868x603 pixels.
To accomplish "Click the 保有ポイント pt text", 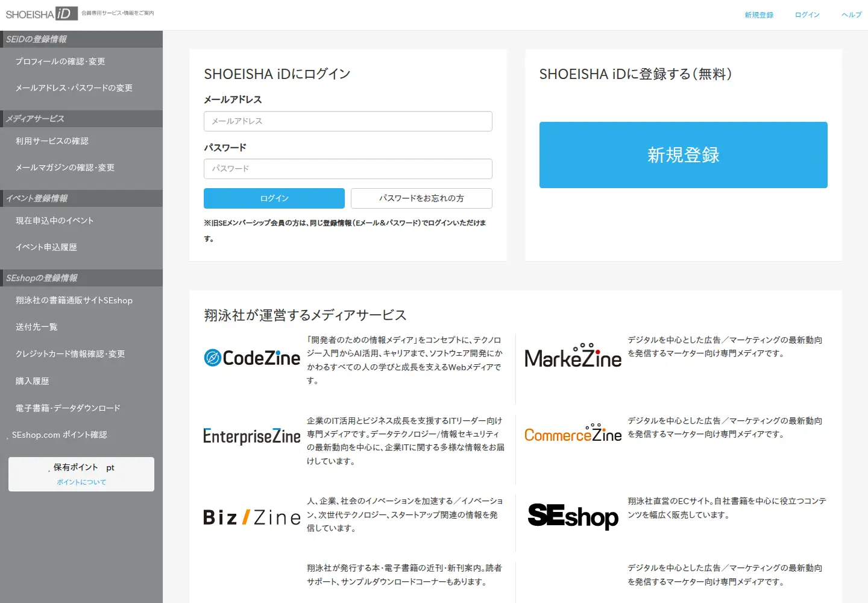I will [x=84, y=467].
